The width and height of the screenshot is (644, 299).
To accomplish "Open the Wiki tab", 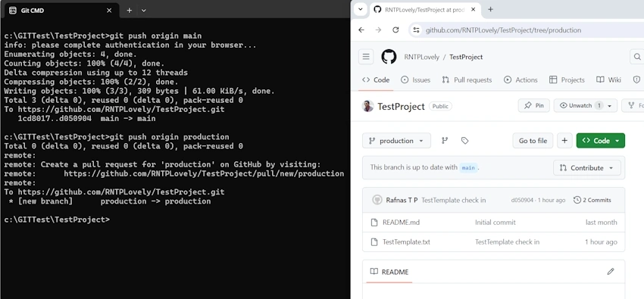I will pyautogui.click(x=608, y=80).
